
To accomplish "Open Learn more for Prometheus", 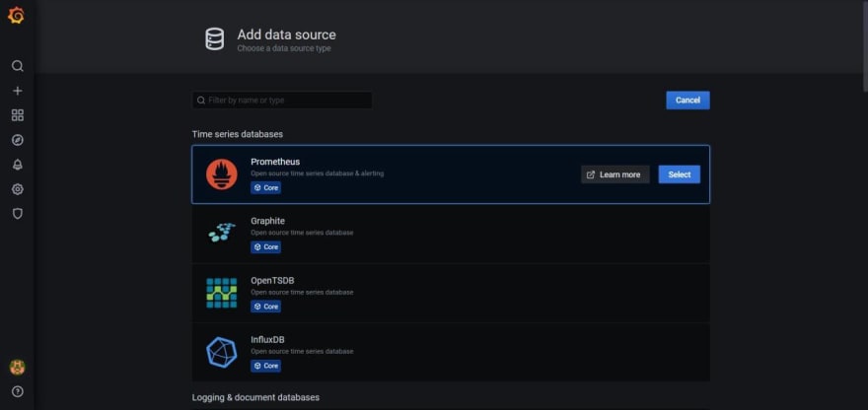I will (x=615, y=174).
